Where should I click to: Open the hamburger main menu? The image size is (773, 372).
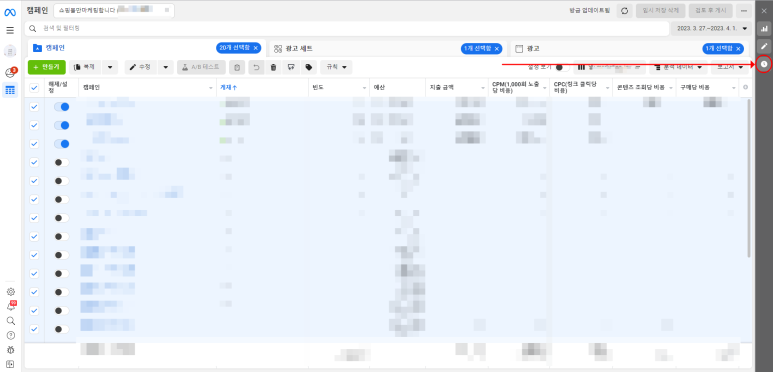(10, 31)
